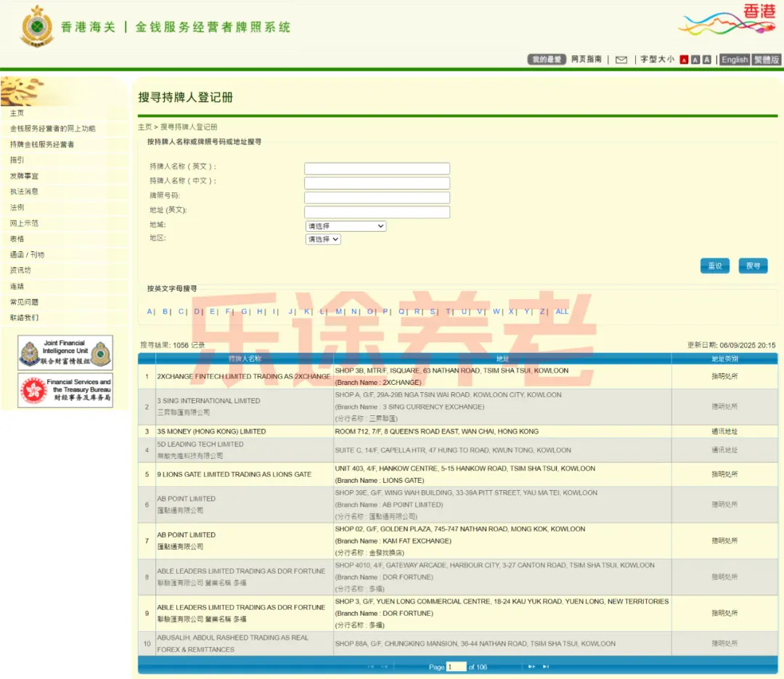This screenshot has height=679, width=784.
Task: Open 常见问题 sidebar item
Action: 23,301
